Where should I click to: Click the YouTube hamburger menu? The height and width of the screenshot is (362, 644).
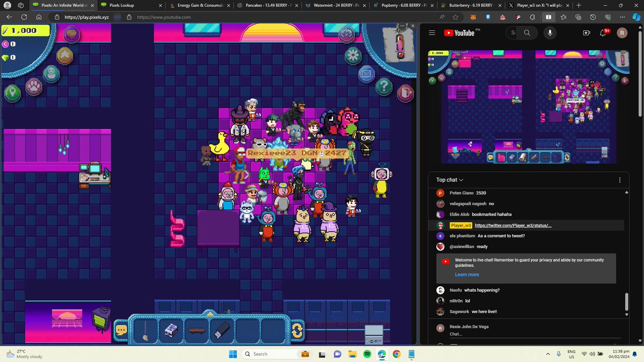click(432, 33)
